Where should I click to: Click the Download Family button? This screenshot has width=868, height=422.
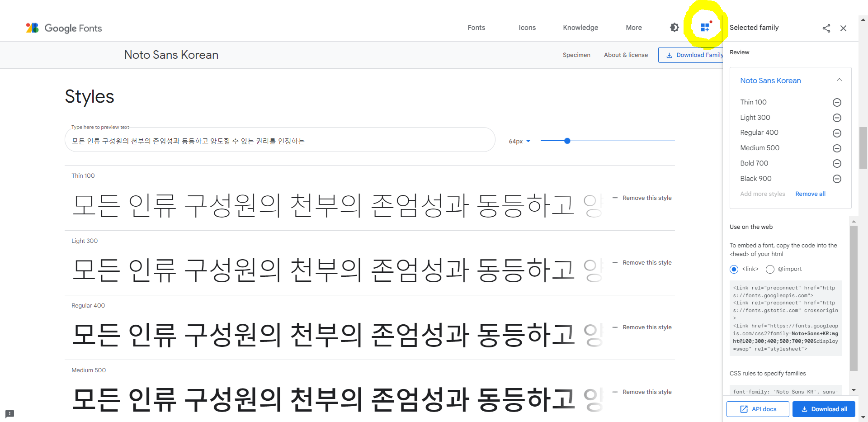point(691,55)
